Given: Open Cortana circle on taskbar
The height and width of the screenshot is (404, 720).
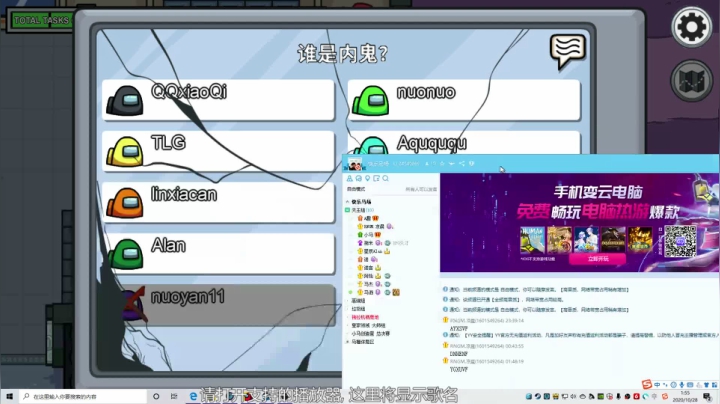Looking at the screenshot, I should pos(156,396).
